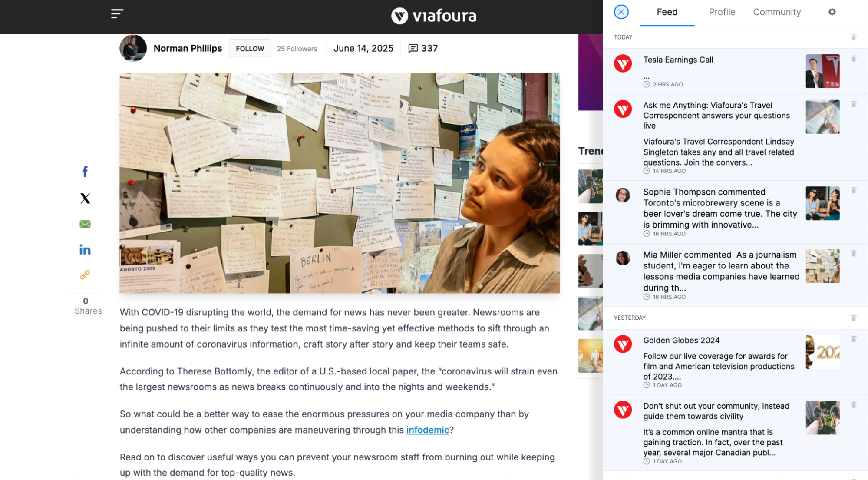Share article via email icon
The width and height of the screenshot is (868, 480).
point(85,224)
